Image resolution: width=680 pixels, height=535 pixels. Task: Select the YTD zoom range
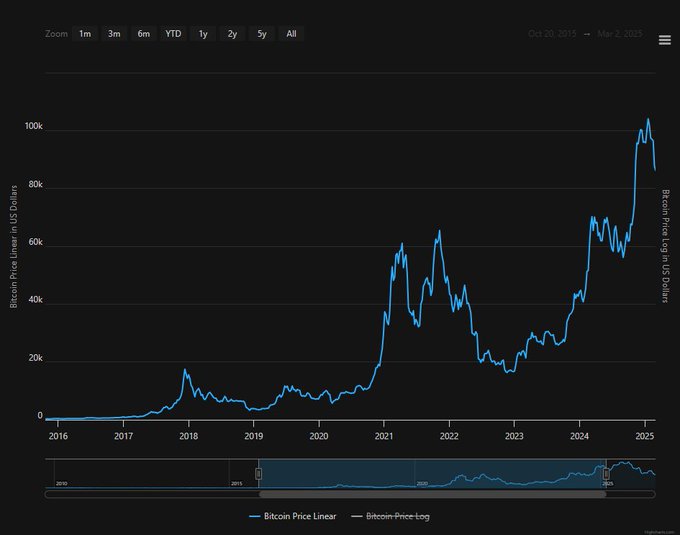point(173,34)
